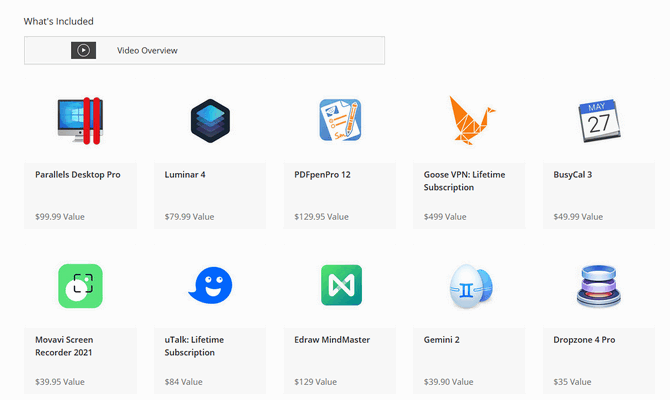Open the Edraw MindMaster title link
This screenshot has height=400, width=670.
point(332,339)
